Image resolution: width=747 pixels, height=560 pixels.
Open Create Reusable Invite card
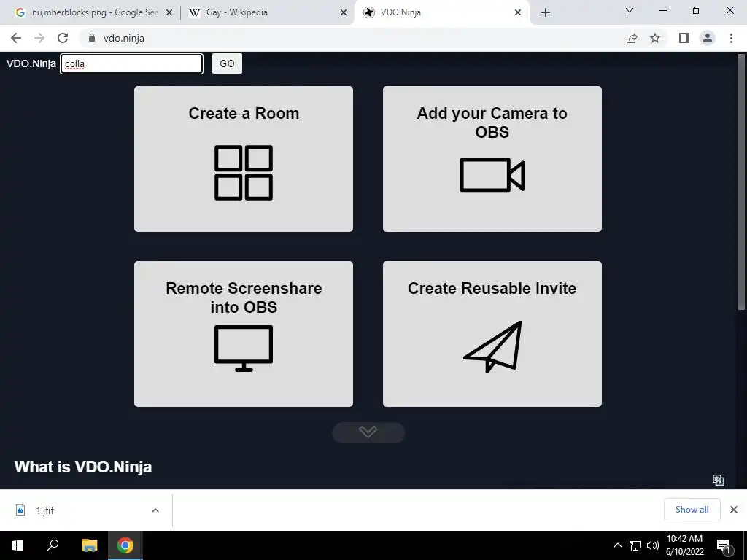[492, 334]
